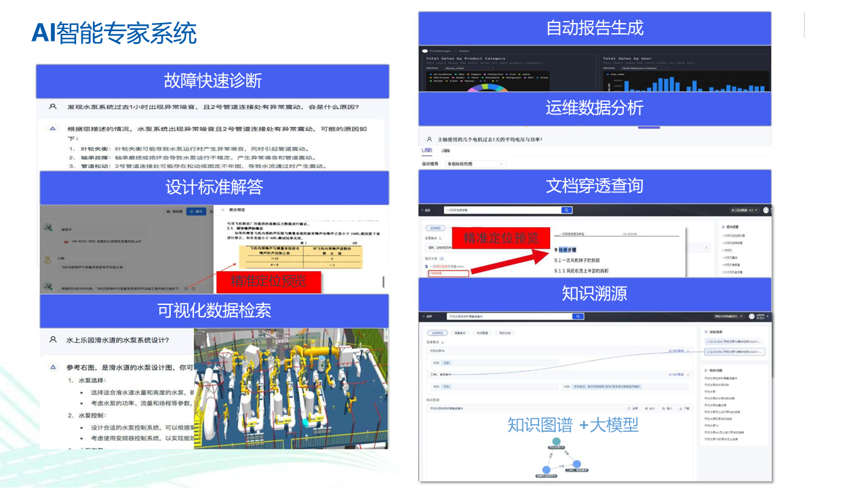Click the 知识库 button in the design standard chat
Screen dimensions: 868x488
[x=175, y=211]
